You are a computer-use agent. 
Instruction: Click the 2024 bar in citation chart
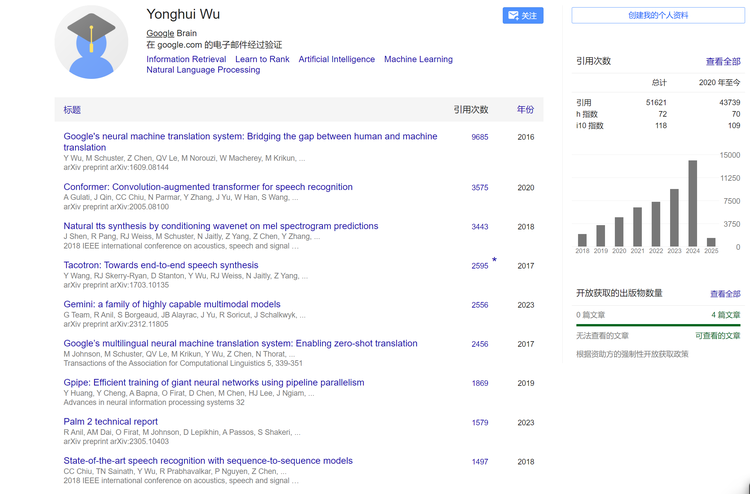[x=693, y=203]
